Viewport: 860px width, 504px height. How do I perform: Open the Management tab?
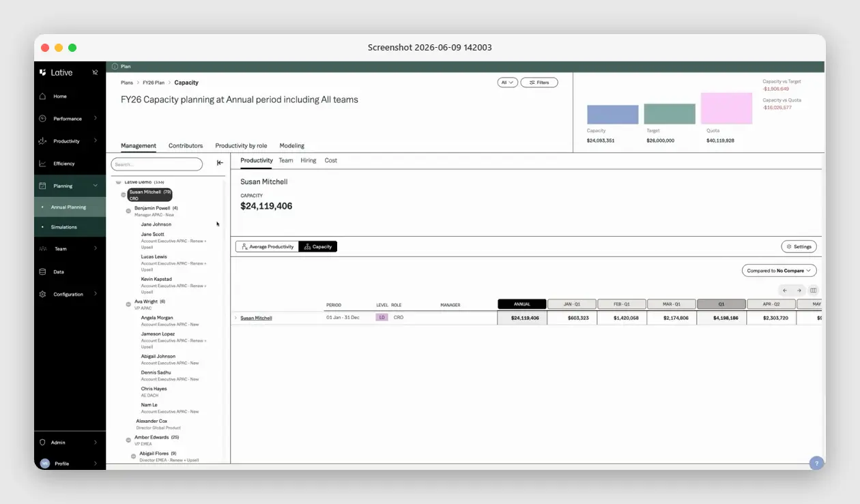[x=139, y=146]
